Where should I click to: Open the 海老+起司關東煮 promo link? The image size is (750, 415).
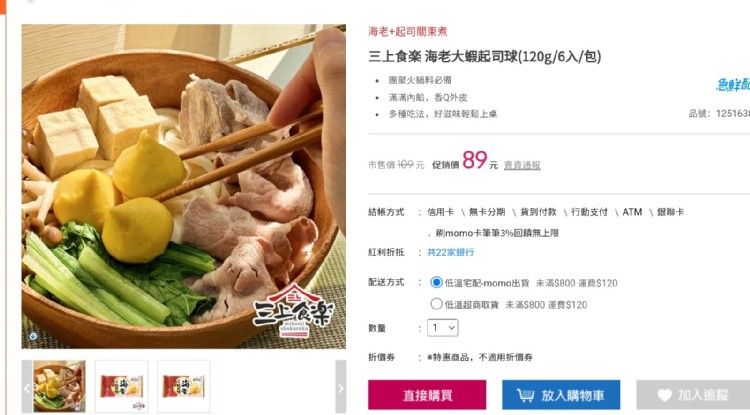pyautogui.click(x=408, y=32)
